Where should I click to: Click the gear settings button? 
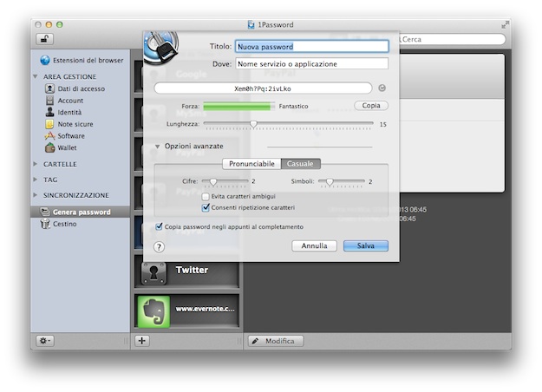[45, 341]
